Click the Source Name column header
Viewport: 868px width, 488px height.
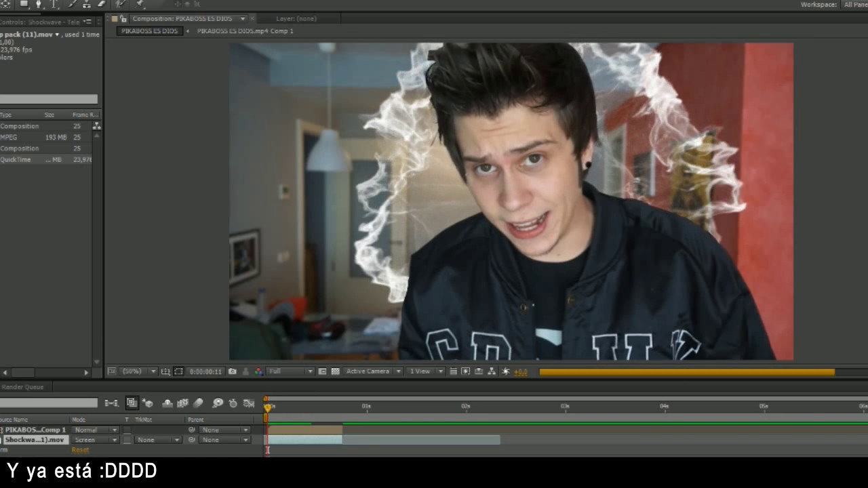pyautogui.click(x=14, y=420)
